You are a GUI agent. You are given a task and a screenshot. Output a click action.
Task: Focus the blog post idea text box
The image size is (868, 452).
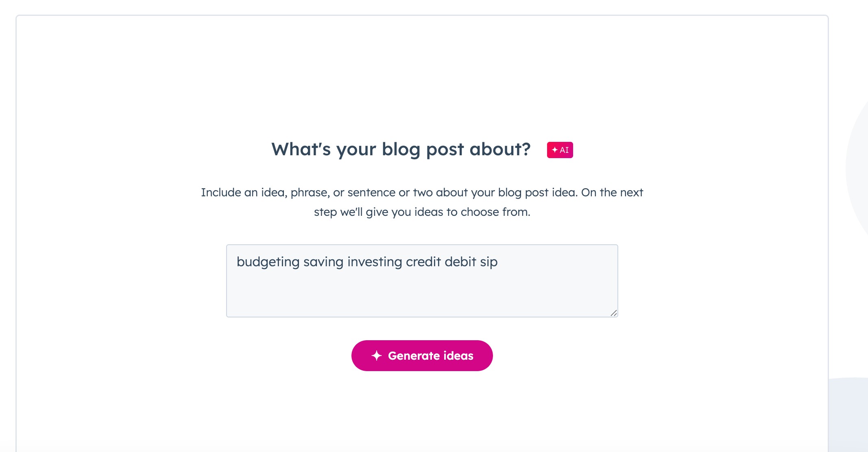tap(422, 281)
